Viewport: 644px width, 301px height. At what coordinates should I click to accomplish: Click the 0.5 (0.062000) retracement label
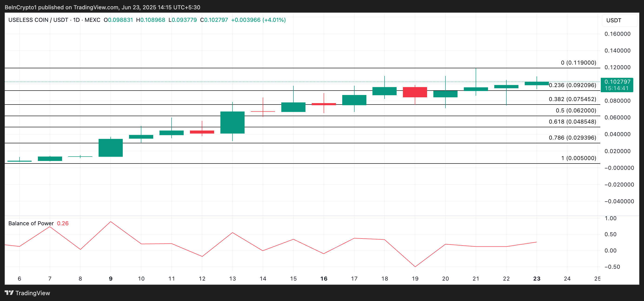576,110
